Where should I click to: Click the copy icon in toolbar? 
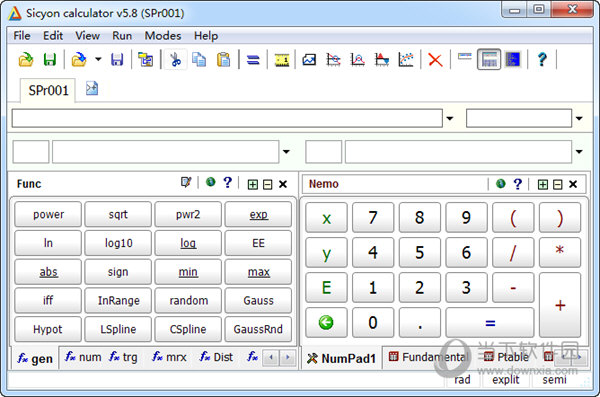199,60
